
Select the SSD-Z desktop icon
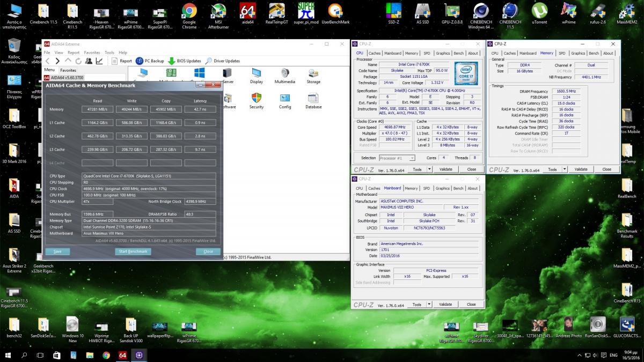click(394, 13)
